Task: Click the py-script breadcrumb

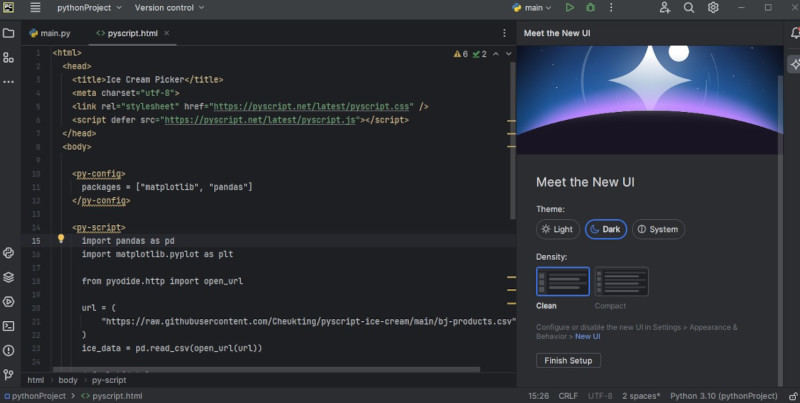Action: [x=109, y=380]
